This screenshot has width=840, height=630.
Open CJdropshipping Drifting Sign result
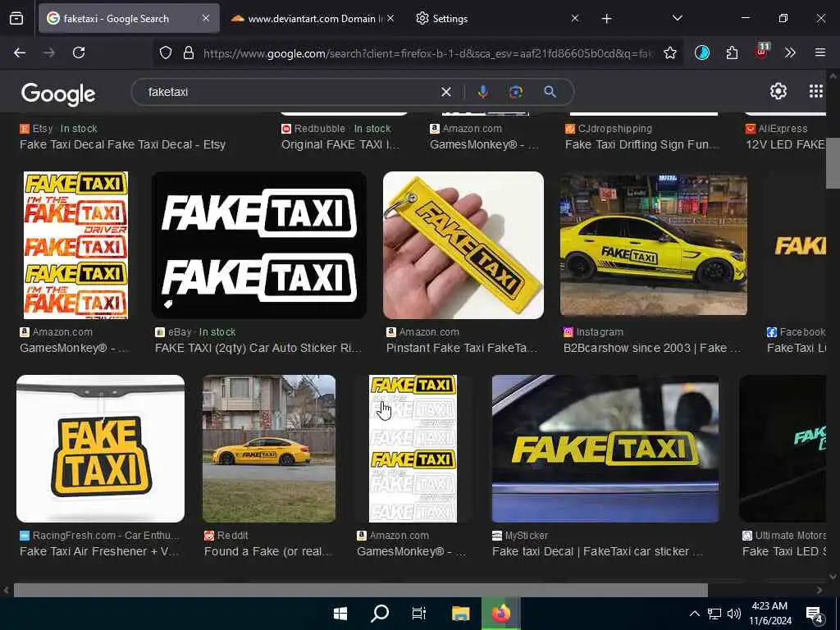(x=642, y=144)
